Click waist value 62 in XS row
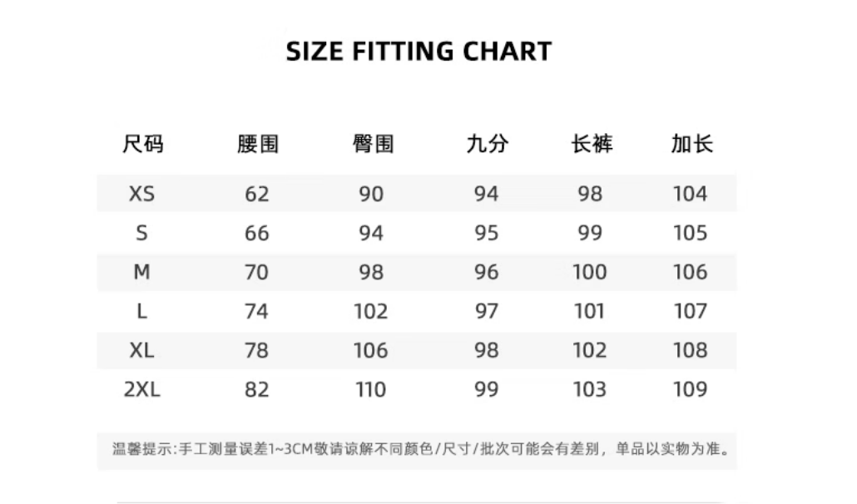 point(257,194)
